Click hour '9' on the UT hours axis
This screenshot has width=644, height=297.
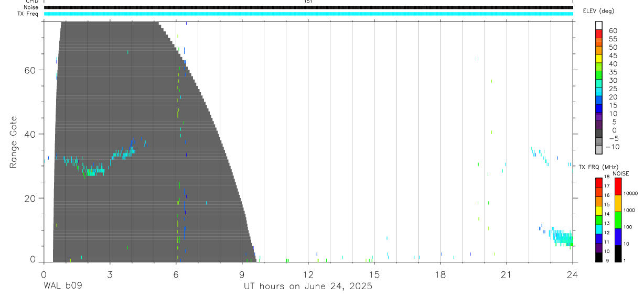(242, 274)
